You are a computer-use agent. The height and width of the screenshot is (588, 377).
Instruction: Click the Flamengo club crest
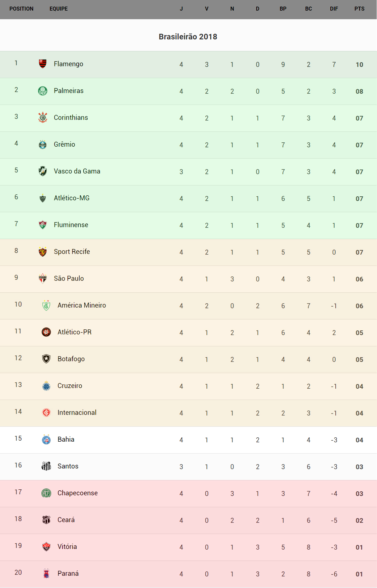[43, 64]
